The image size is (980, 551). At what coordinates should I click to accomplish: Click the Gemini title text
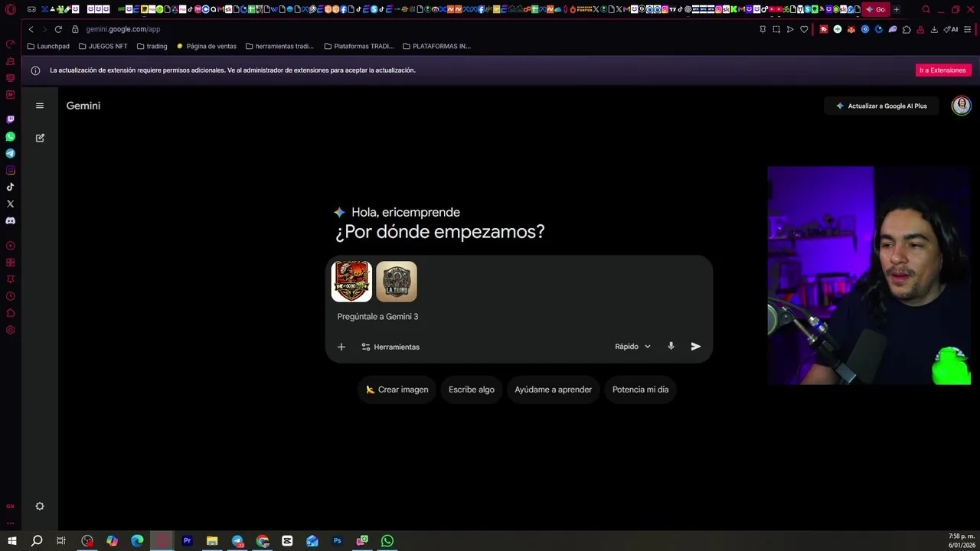pos(83,106)
